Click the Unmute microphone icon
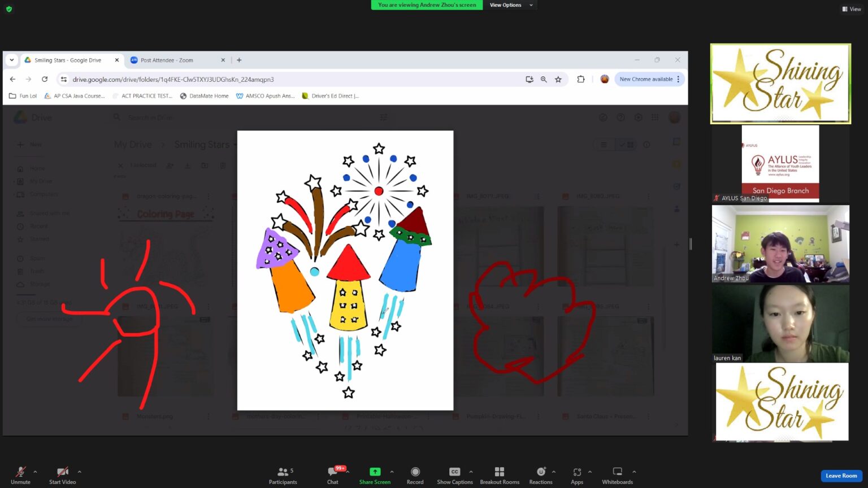 pos(20,472)
